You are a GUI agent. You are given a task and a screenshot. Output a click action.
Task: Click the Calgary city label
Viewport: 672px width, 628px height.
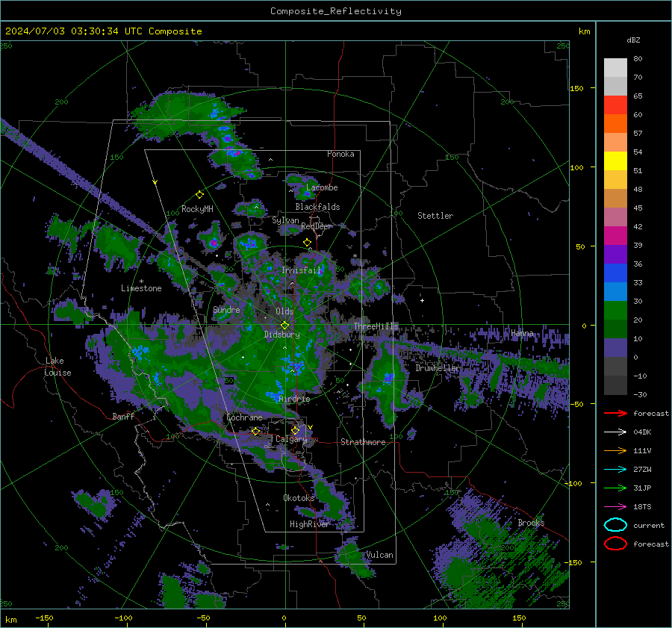(x=291, y=439)
